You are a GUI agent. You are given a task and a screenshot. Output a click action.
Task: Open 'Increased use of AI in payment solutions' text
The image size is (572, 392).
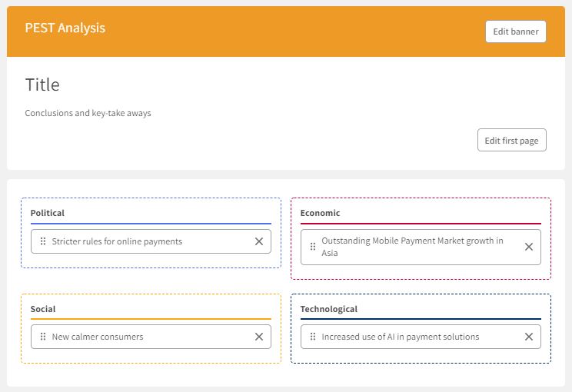[x=400, y=337]
